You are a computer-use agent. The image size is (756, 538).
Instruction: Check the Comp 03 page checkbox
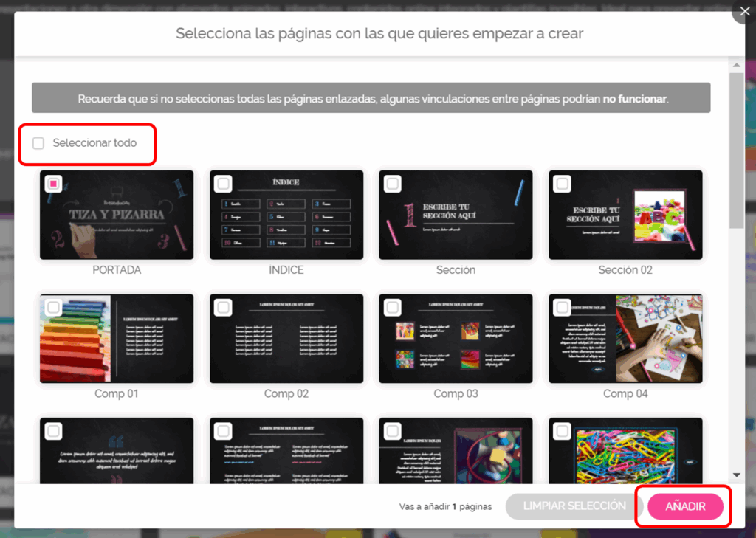(x=393, y=306)
